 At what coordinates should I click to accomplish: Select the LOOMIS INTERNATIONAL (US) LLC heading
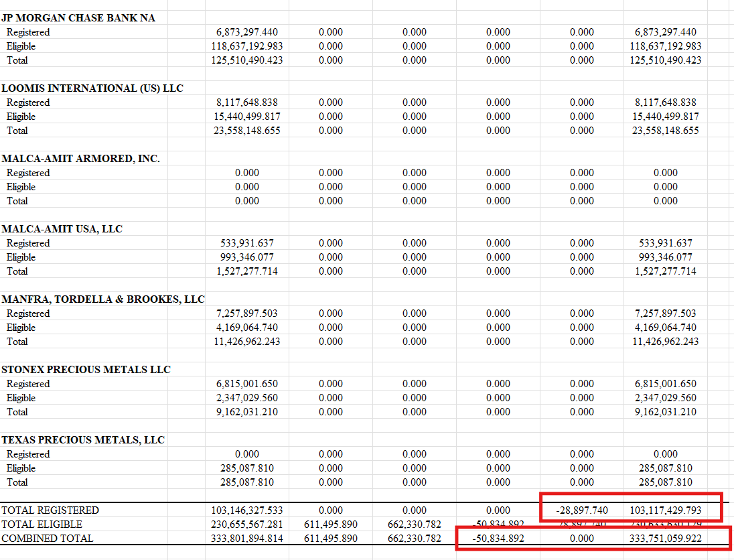92,88
